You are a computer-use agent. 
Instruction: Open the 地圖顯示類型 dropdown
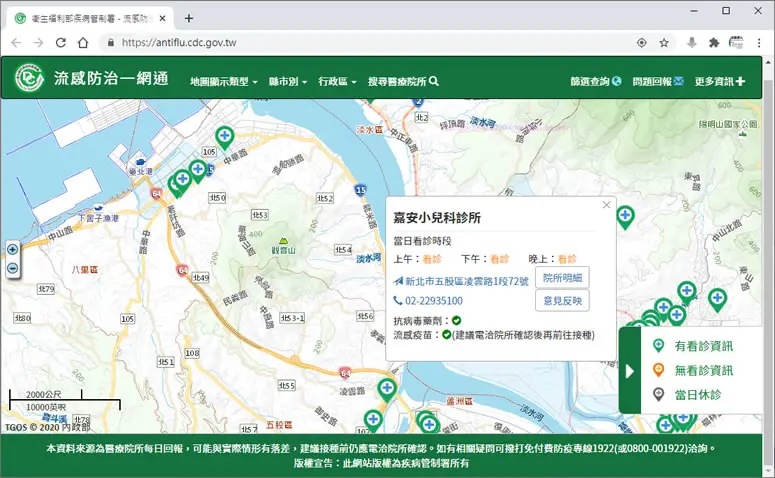[x=223, y=82]
